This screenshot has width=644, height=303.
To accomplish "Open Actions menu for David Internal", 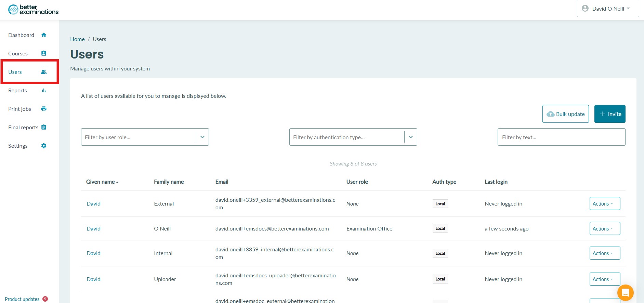I will tap(605, 253).
